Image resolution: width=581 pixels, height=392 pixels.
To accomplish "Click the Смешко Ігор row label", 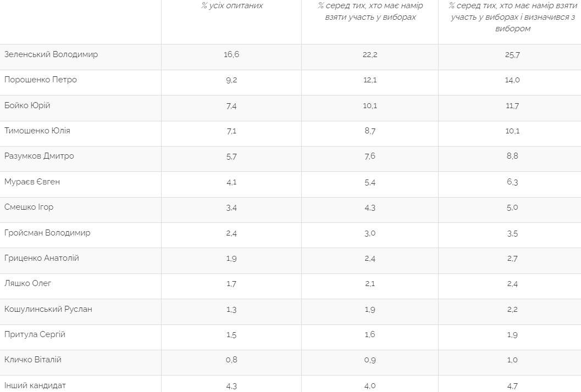I will point(29,207).
